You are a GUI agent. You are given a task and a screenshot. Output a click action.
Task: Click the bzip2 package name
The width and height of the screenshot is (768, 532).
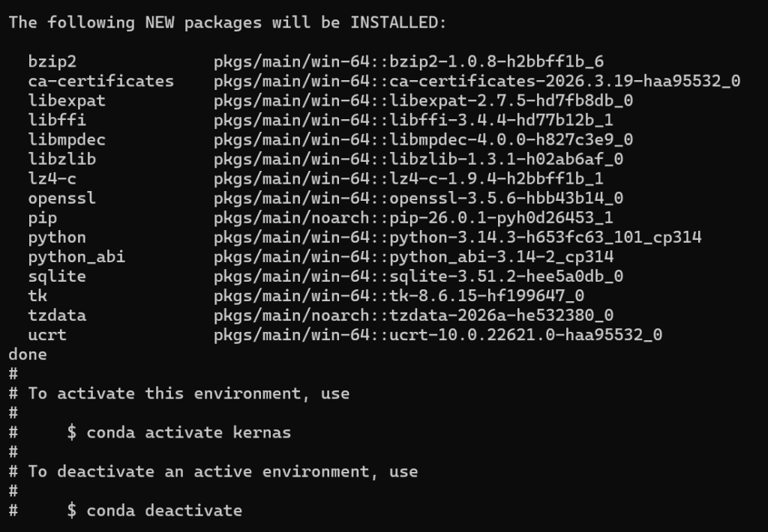(x=52, y=61)
